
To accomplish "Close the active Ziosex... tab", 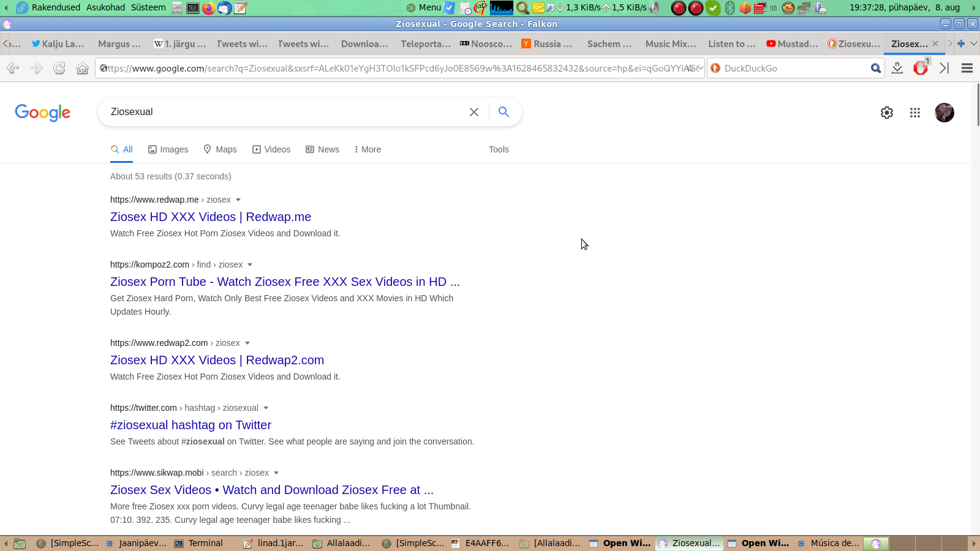I will coord(935,43).
